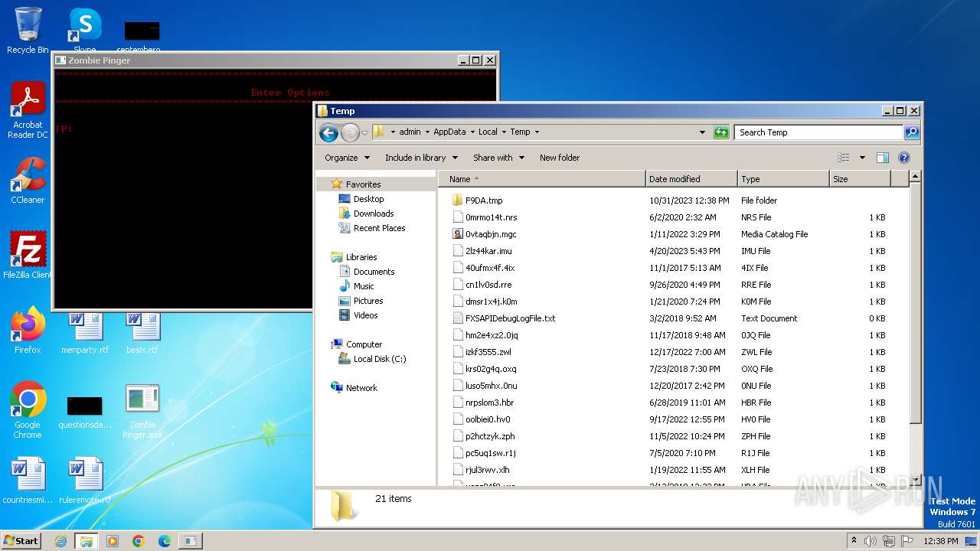
Task: Select Recent Places in navigation pane
Action: (x=379, y=228)
